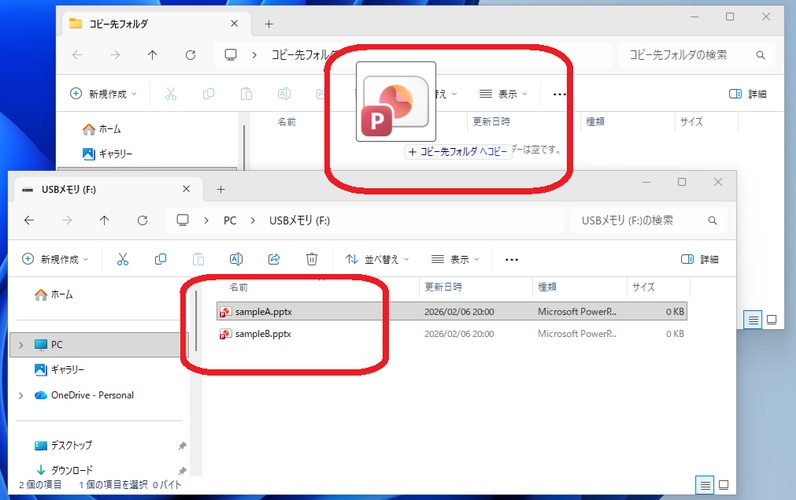
Task: Close the コピー先フォルダ tab
Action: pos(234,23)
